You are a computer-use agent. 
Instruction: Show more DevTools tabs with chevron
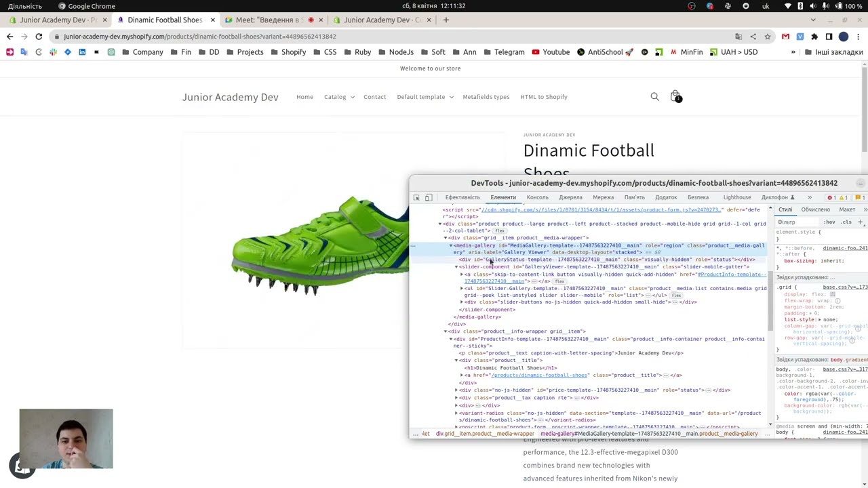(x=809, y=197)
